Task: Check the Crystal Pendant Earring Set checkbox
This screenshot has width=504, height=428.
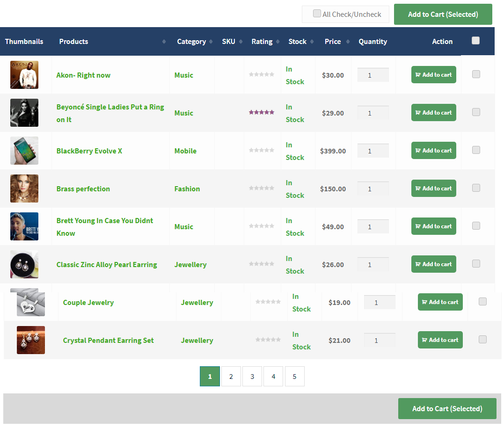Action: point(482,340)
